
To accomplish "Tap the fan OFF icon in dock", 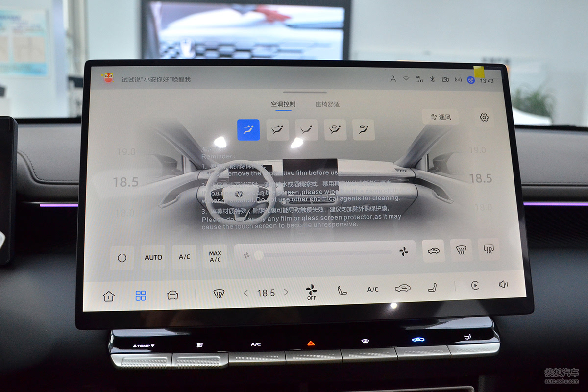I will (x=311, y=291).
